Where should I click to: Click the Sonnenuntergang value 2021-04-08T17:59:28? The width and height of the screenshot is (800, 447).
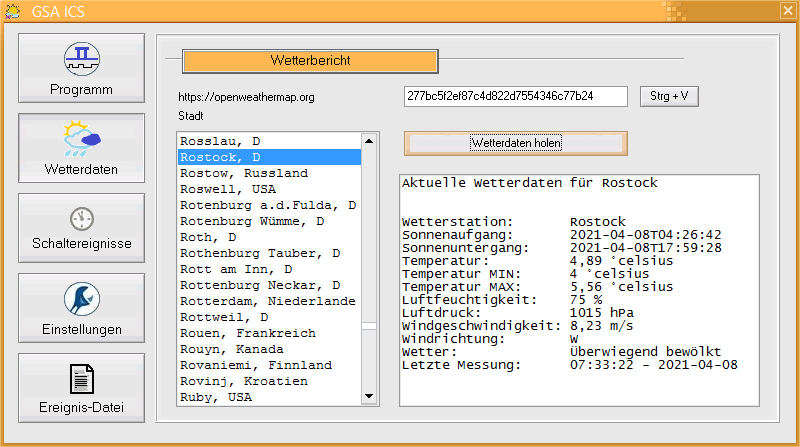pos(645,248)
